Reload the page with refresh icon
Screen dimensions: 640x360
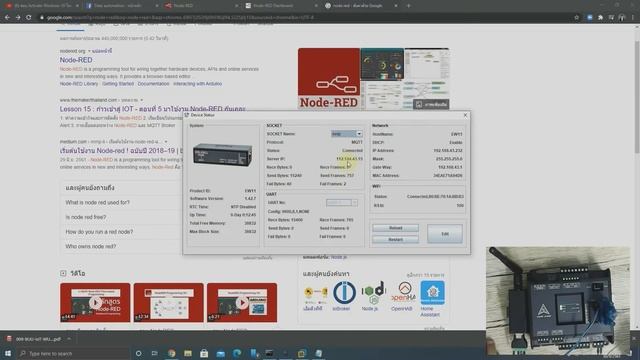coord(29,18)
